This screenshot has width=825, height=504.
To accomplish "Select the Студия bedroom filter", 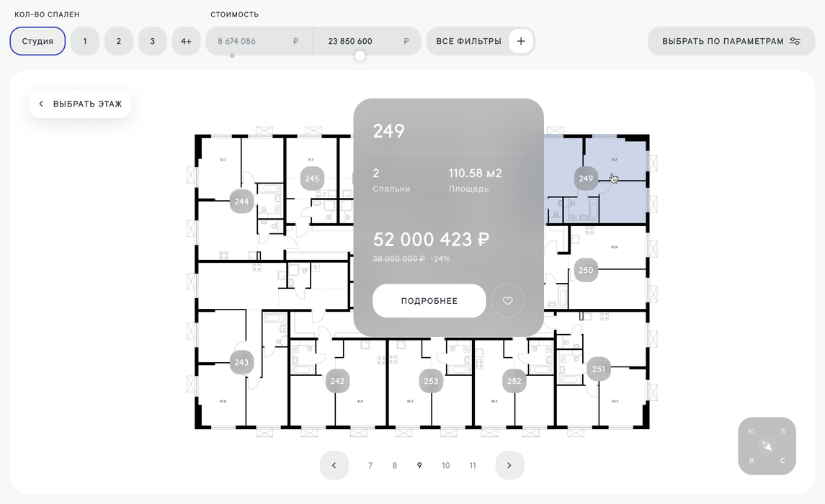I will click(x=37, y=41).
